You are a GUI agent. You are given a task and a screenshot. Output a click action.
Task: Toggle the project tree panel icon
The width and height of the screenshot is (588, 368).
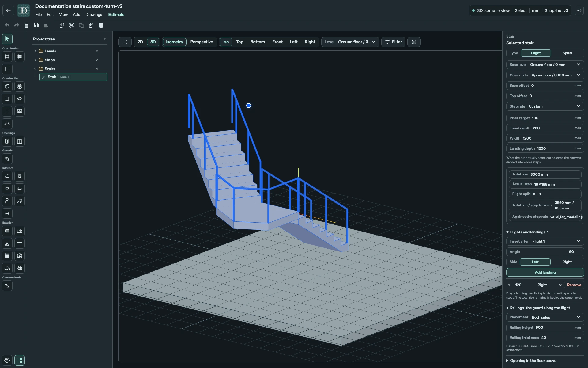tap(20, 360)
